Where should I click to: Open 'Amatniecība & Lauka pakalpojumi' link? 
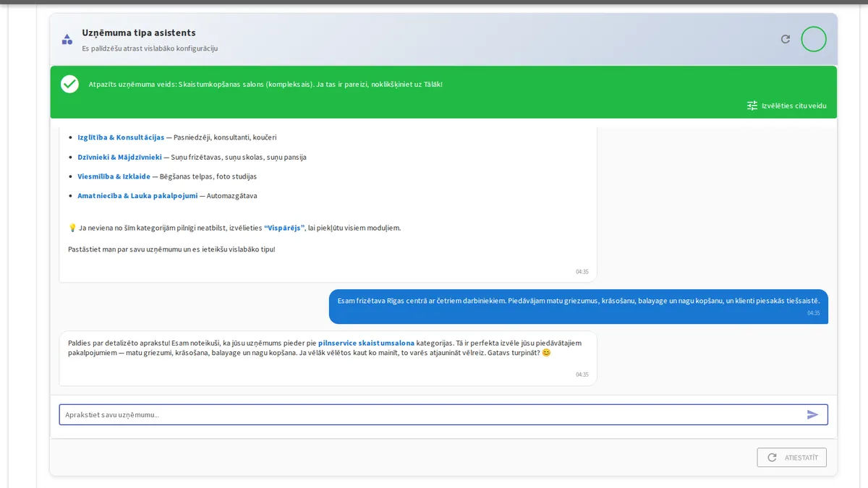pos(137,196)
